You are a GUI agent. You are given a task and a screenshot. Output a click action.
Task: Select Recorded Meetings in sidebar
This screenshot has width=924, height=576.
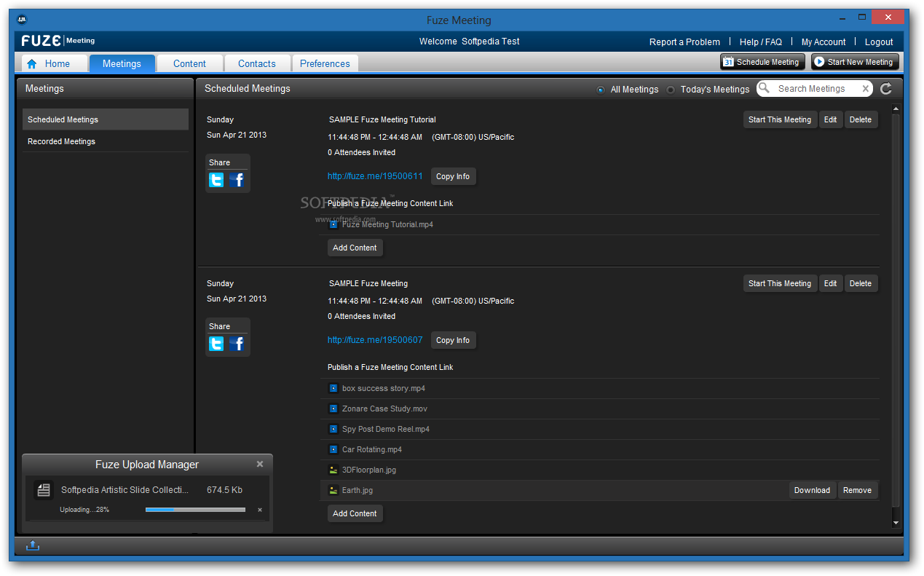tap(106, 141)
